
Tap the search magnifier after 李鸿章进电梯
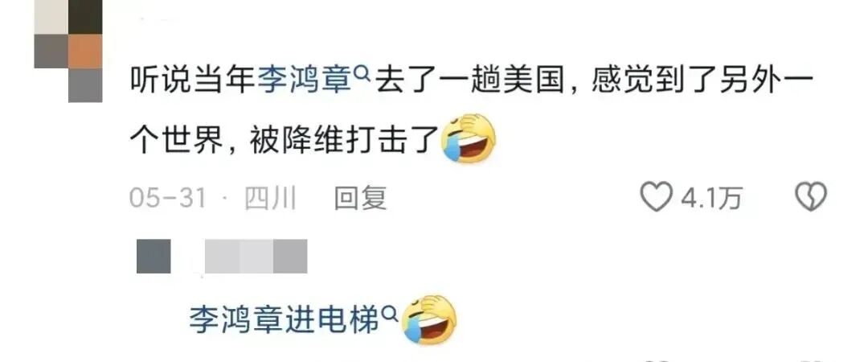coord(391,313)
